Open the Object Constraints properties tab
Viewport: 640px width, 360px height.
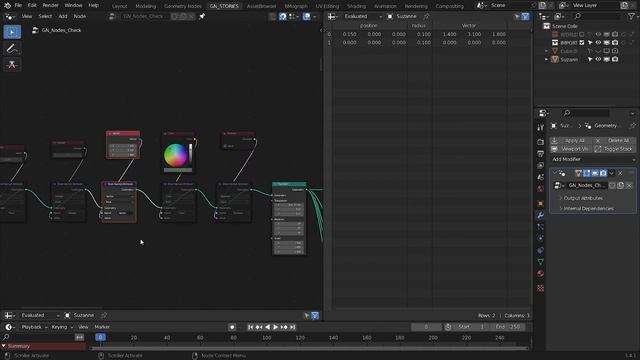tap(540, 250)
